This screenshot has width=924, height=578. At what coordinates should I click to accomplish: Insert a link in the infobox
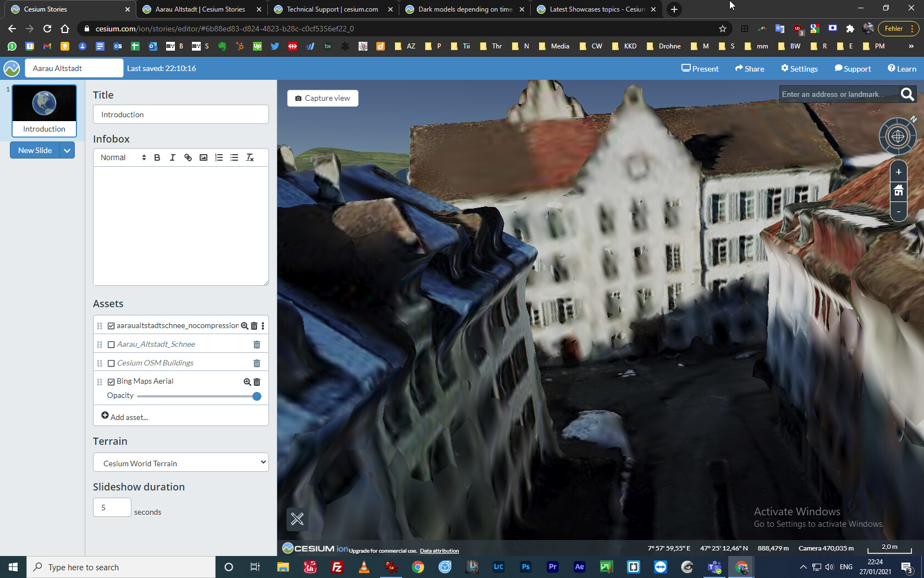(x=188, y=157)
